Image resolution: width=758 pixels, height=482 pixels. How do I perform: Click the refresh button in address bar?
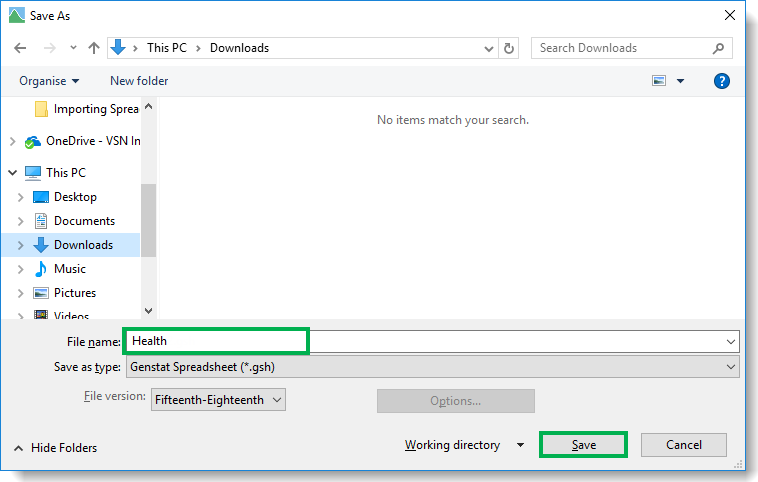pyautogui.click(x=509, y=48)
